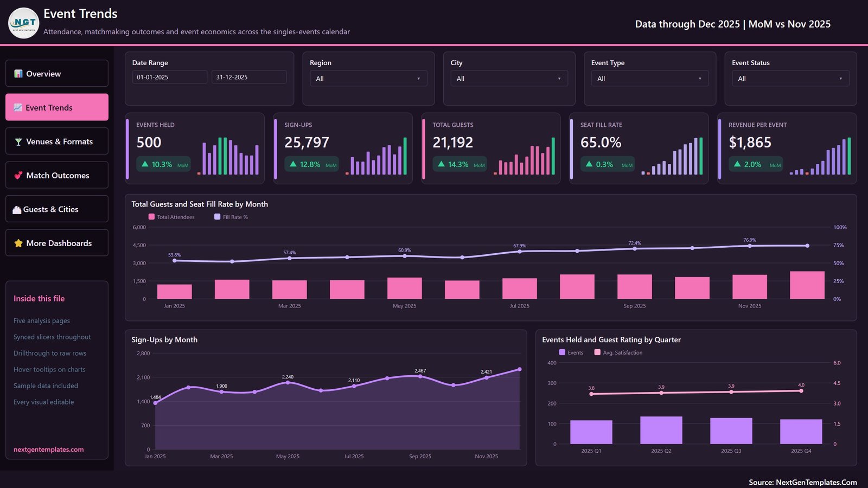Click 'Source: NextGenTemplates.Com' footer text

click(803, 482)
